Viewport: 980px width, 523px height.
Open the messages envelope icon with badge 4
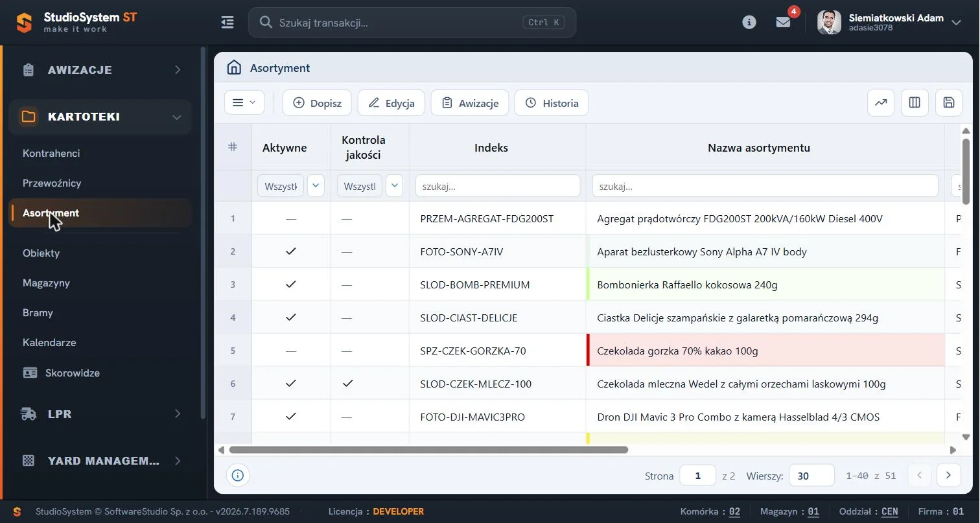(783, 22)
